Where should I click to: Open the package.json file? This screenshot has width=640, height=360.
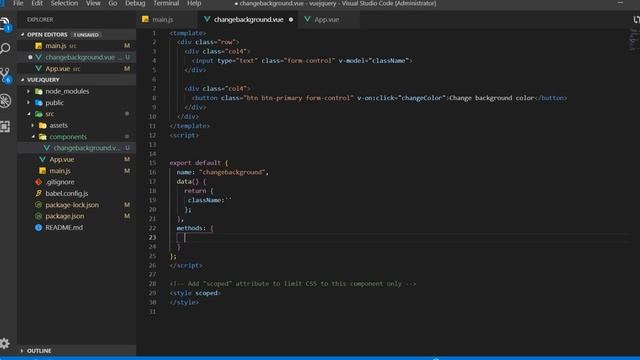tap(76, 216)
